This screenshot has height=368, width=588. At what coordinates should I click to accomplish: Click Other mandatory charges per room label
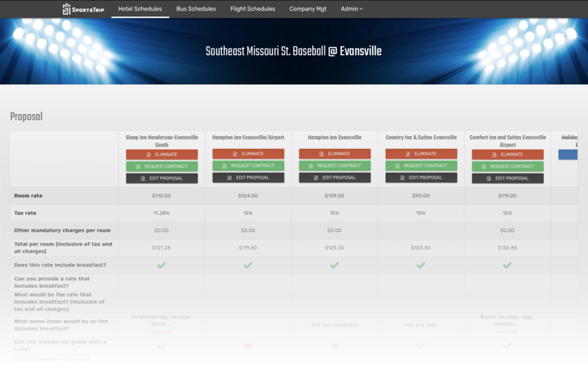click(62, 230)
